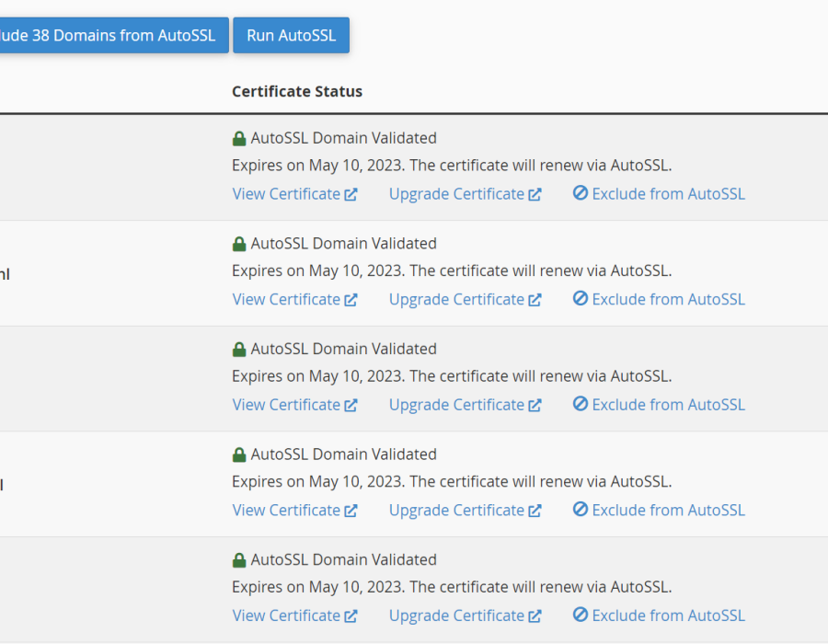Click 'Expires on May 10, 2023' text in first row
Image resolution: width=828 pixels, height=644 pixels.
pos(318,166)
